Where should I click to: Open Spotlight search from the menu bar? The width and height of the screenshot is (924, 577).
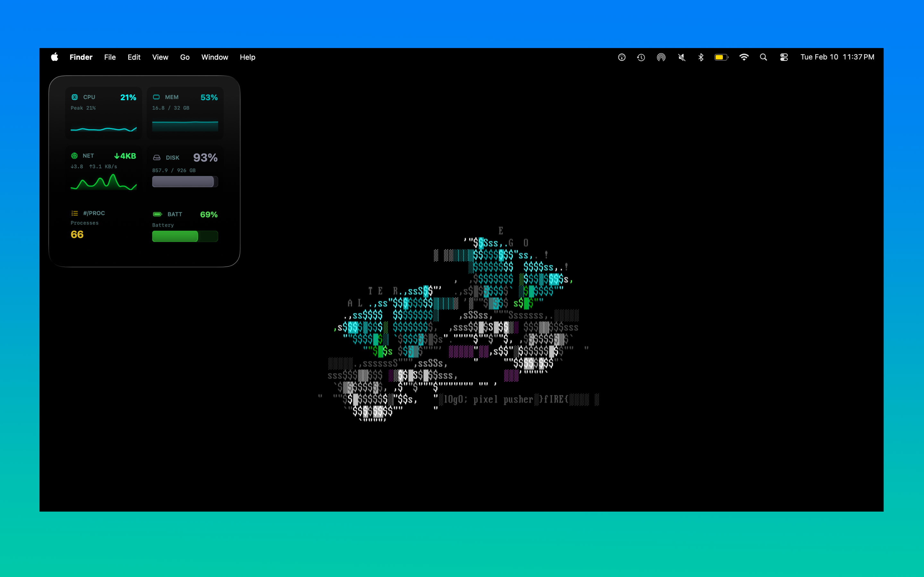click(x=763, y=57)
